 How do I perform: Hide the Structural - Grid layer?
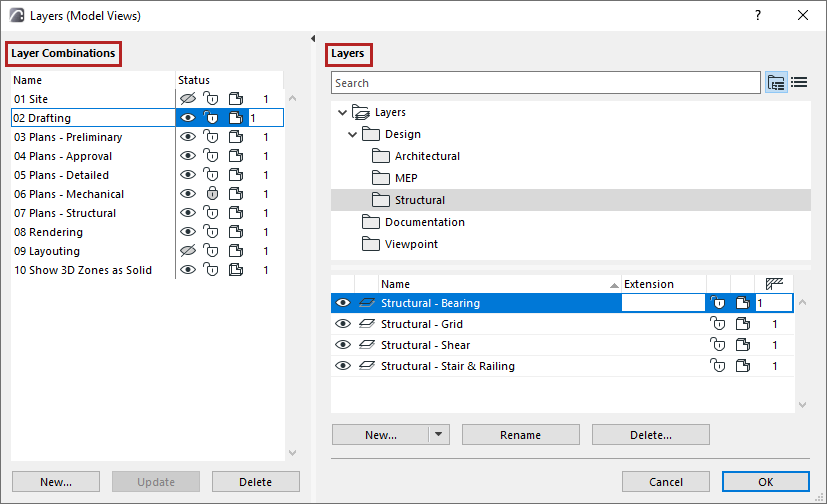343,324
